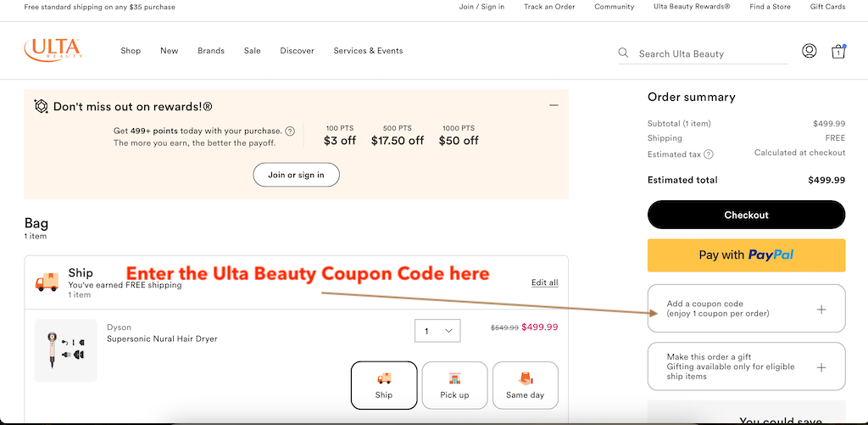Expand Make this order a gift
868x425 pixels.
click(x=821, y=367)
